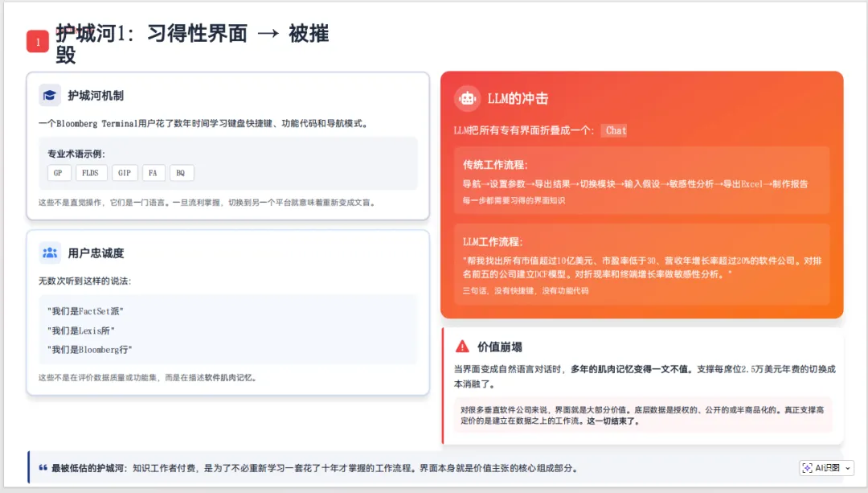The width and height of the screenshot is (868, 493).
Task: Click the Chat tag in the LLM card
Action: 615,131
